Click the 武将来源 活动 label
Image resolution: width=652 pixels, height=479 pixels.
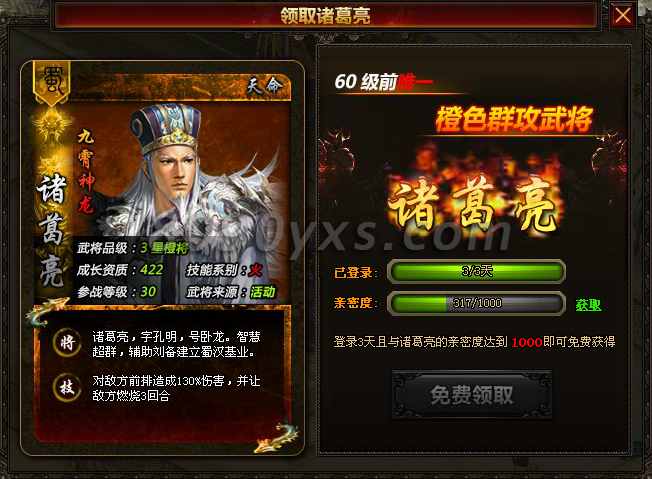pos(231,292)
